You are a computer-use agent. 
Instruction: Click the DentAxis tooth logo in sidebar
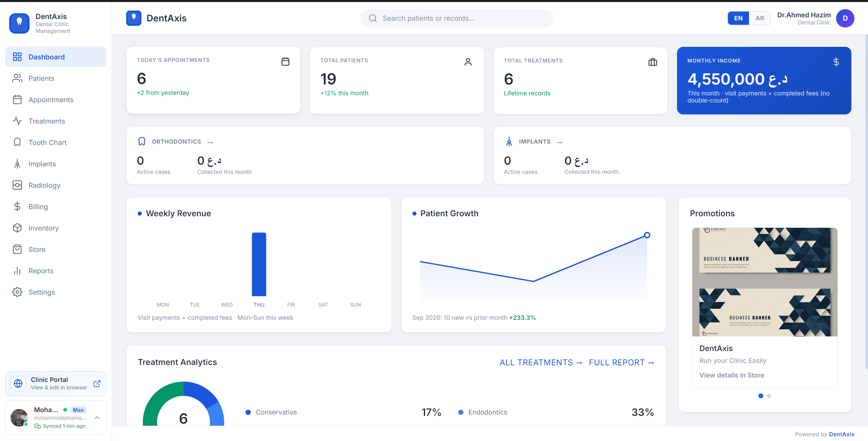[x=19, y=23]
